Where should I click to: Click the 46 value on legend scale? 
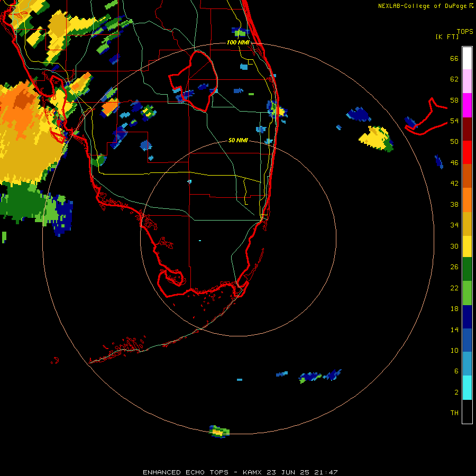coord(454,163)
